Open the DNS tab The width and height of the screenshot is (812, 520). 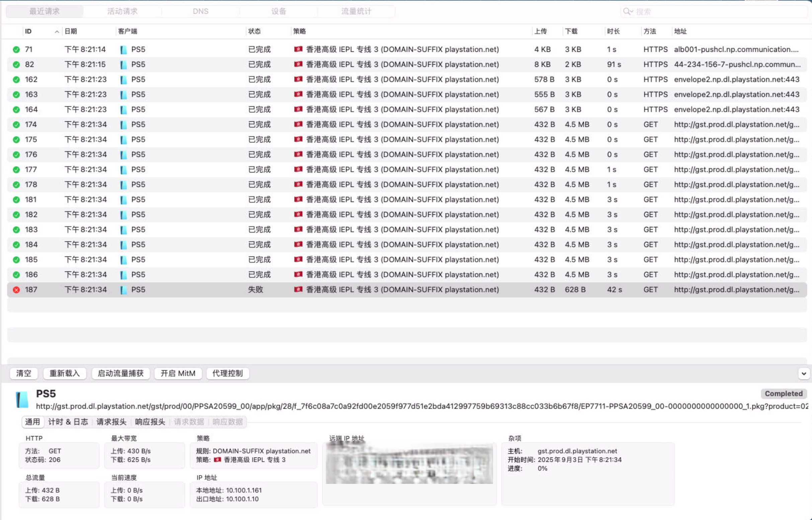(200, 11)
